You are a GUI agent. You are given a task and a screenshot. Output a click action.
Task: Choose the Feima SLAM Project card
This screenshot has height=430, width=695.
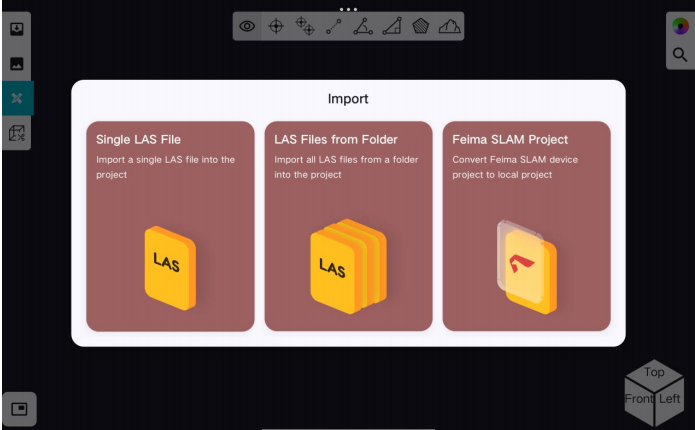click(526, 226)
